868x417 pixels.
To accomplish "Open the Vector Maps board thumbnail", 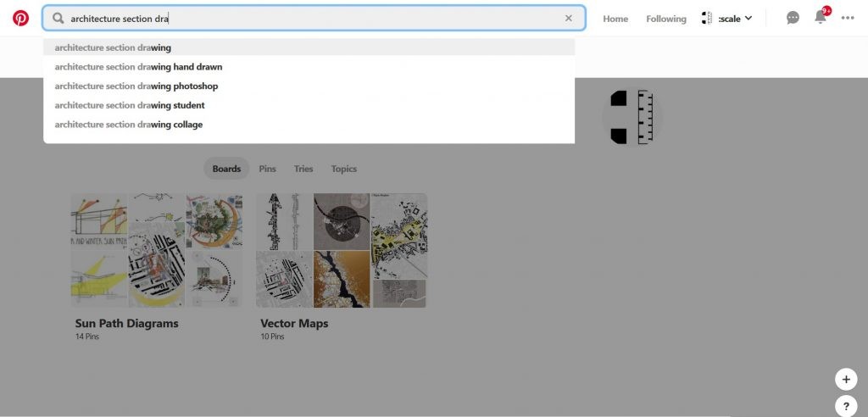I will pyautogui.click(x=341, y=250).
